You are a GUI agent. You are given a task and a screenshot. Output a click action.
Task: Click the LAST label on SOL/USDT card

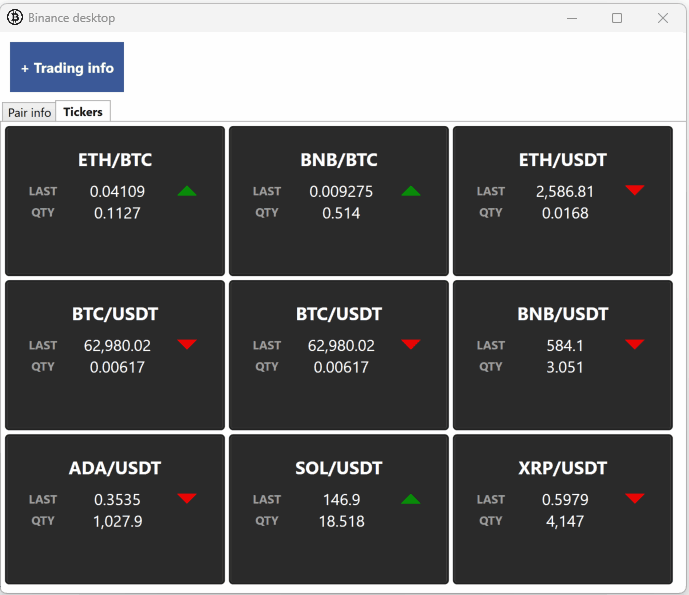coord(267,500)
